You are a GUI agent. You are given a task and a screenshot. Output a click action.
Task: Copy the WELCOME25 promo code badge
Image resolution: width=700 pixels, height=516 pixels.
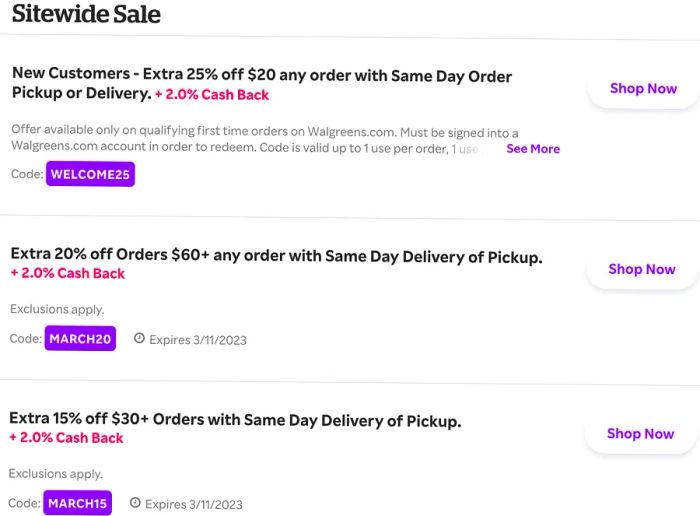click(x=90, y=174)
